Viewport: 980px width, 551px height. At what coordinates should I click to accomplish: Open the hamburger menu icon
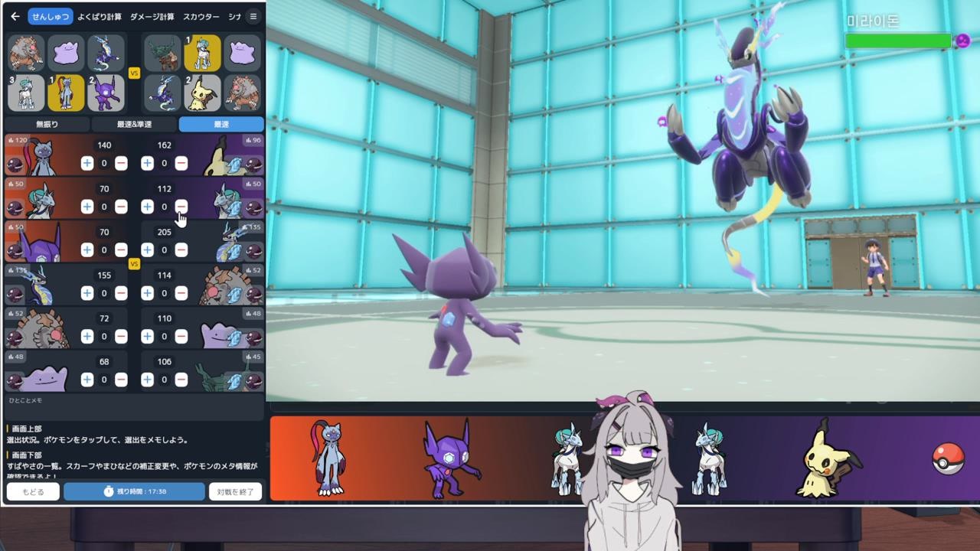click(253, 16)
